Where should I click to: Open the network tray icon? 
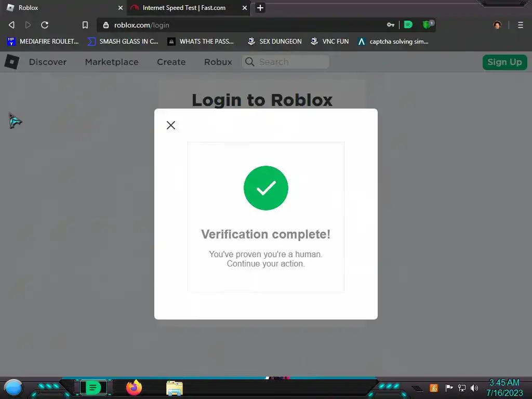click(x=461, y=388)
